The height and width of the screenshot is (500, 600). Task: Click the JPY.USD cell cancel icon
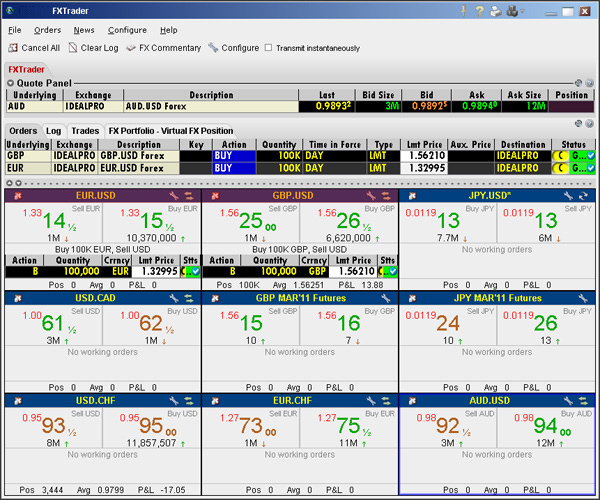(412, 196)
